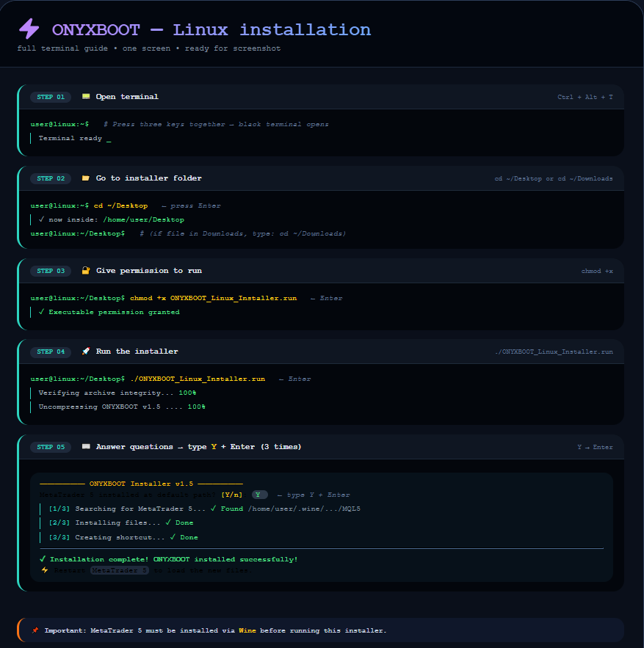Click the STEP 04 badge

click(x=51, y=352)
